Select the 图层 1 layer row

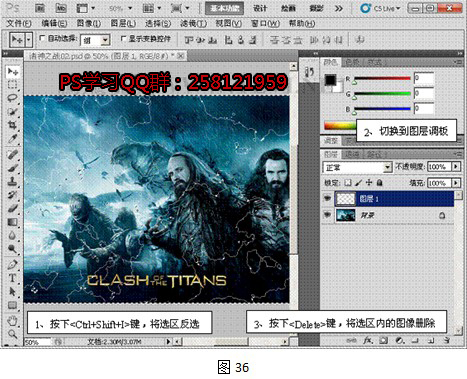pos(389,199)
